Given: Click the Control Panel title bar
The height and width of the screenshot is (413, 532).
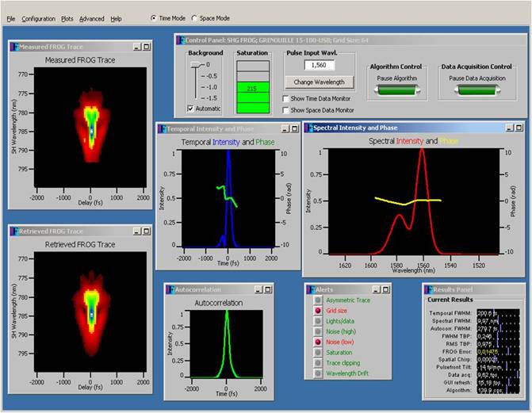Looking at the screenshot, I should click(350, 40).
